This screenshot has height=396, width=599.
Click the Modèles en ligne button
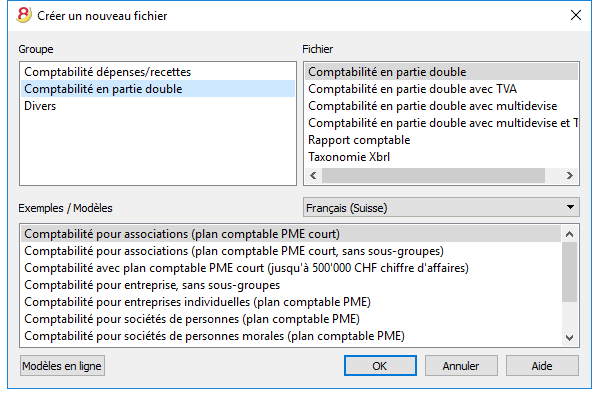click(62, 366)
